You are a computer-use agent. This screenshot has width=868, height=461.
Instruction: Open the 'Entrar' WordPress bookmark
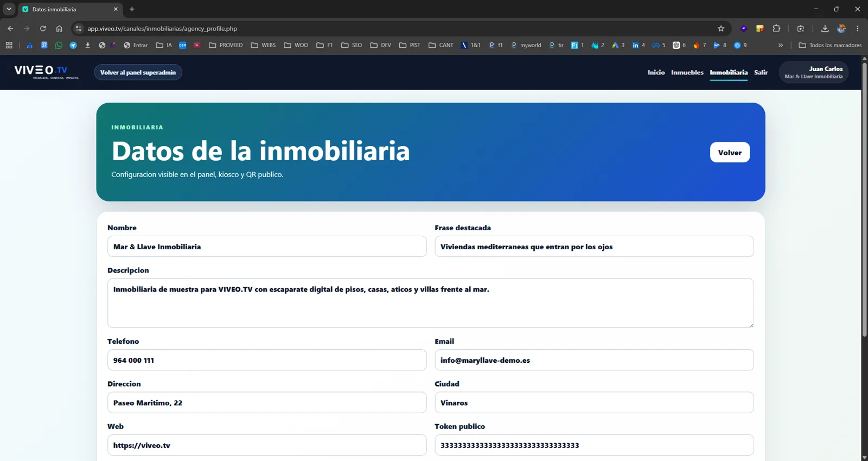[x=136, y=45]
